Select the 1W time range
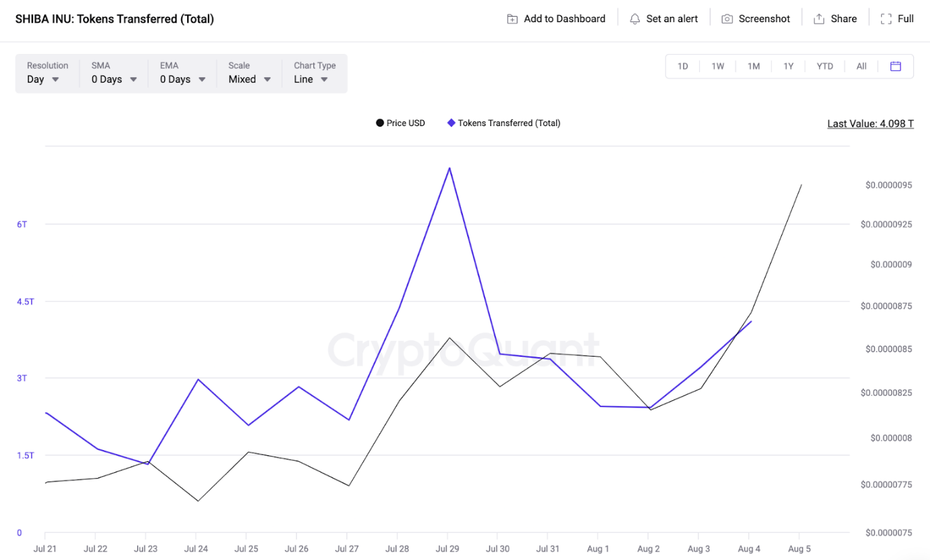 717,66
